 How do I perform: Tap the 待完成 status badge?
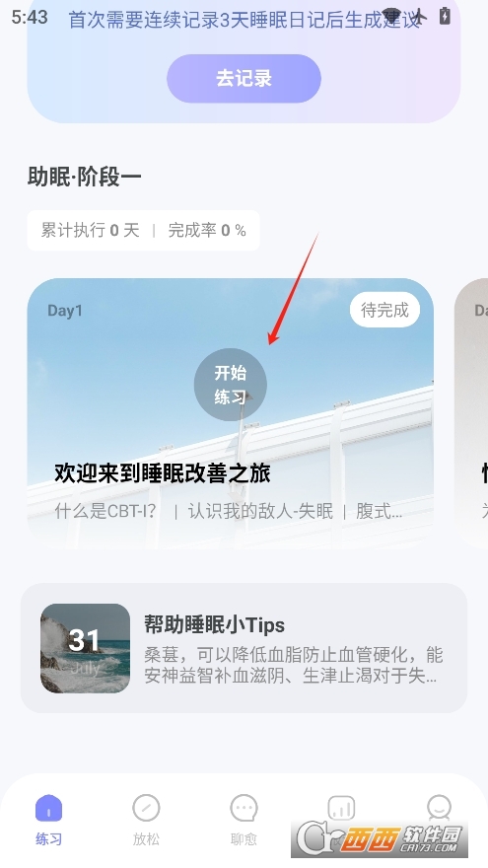tap(384, 310)
